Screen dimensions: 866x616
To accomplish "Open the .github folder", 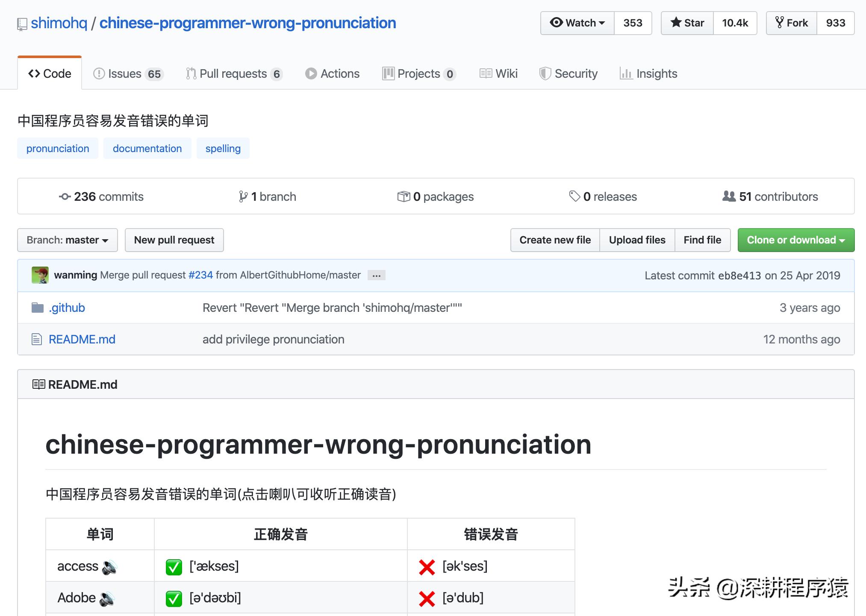I will point(67,308).
